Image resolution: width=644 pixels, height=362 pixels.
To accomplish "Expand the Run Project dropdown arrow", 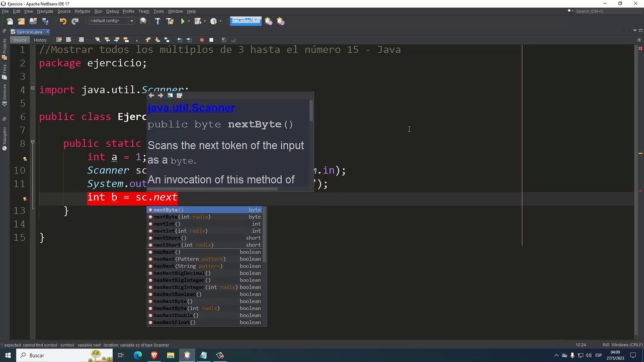I will pos(189,21).
